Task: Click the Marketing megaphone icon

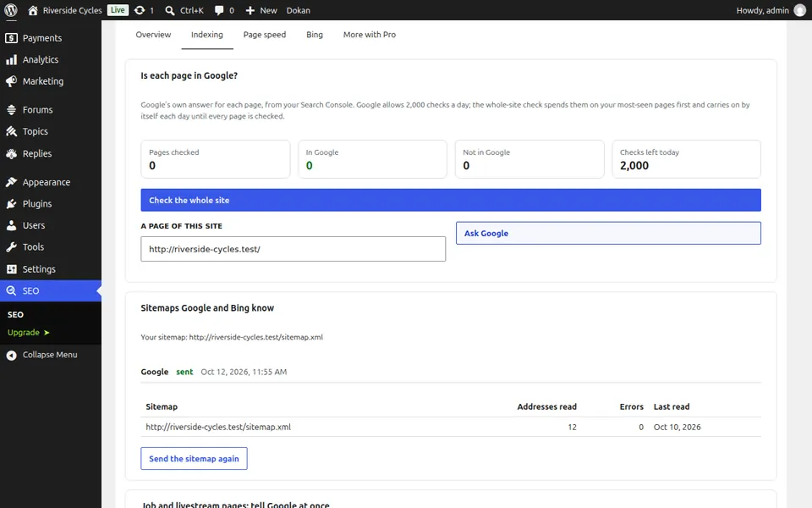Action: 11,81
